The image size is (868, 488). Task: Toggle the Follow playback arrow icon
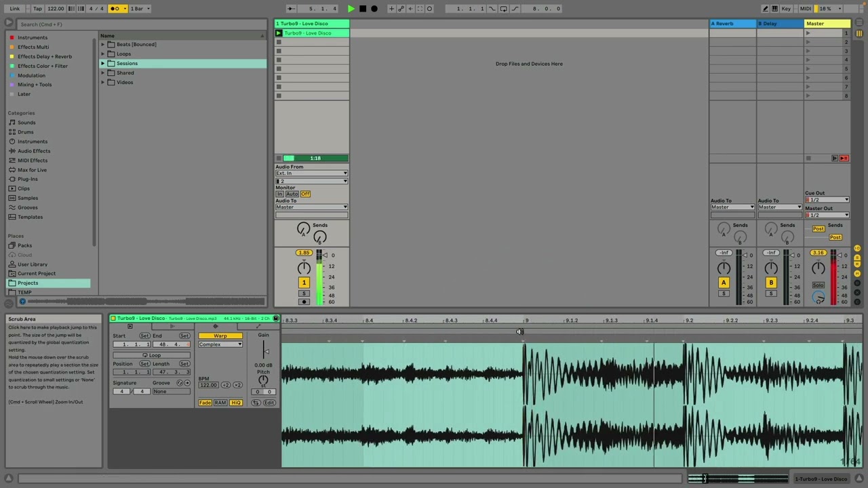coord(291,9)
